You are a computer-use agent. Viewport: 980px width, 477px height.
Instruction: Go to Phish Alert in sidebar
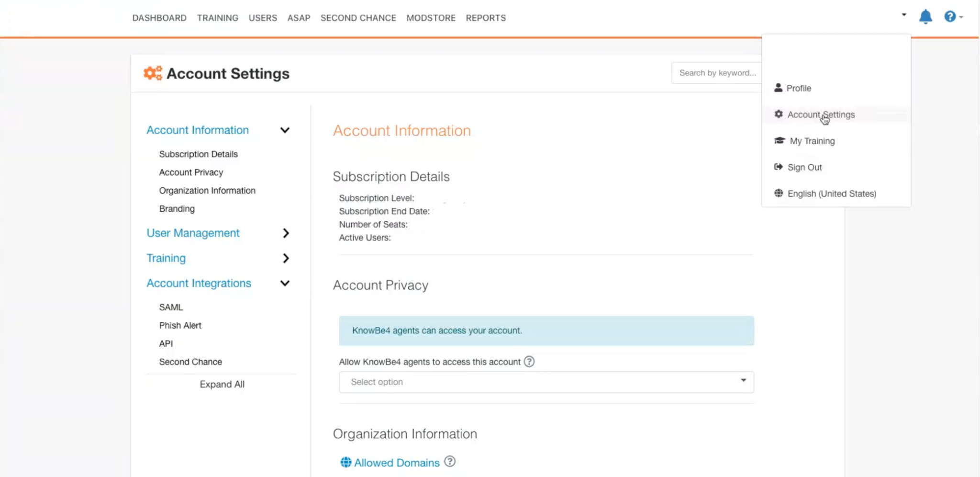(180, 325)
